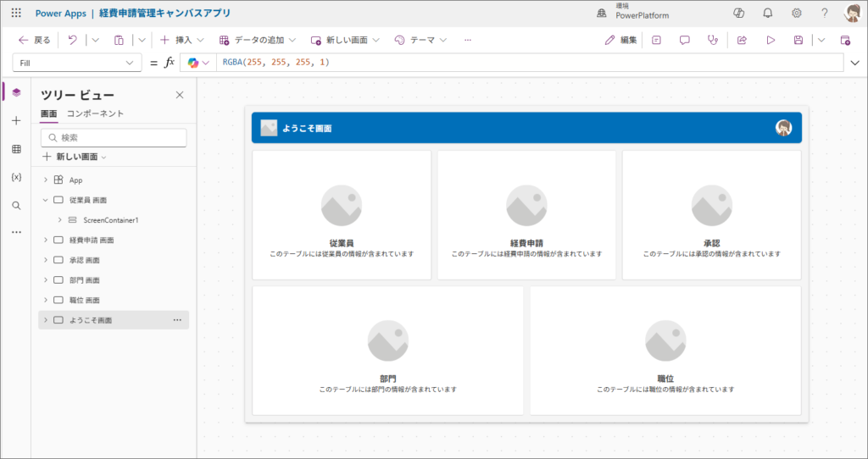Open the Copilot icon in header
Viewport: 868px width, 459px height.
pyautogui.click(x=738, y=14)
